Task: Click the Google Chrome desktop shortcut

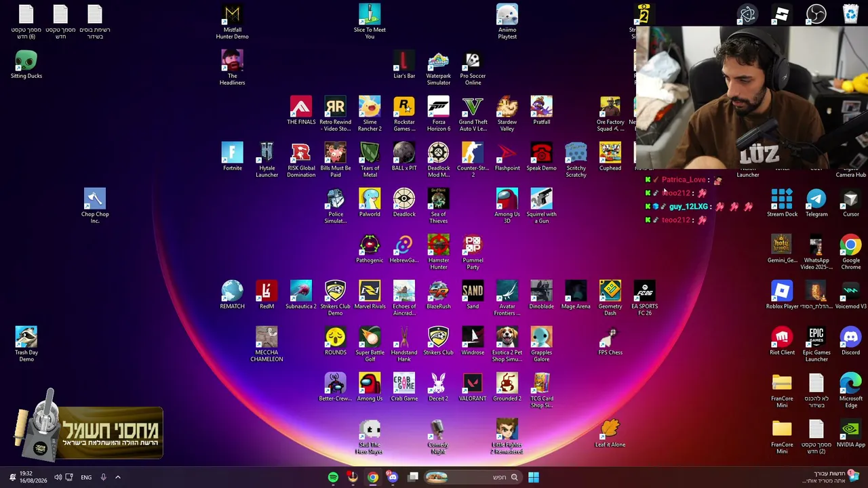Action: point(850,252)
